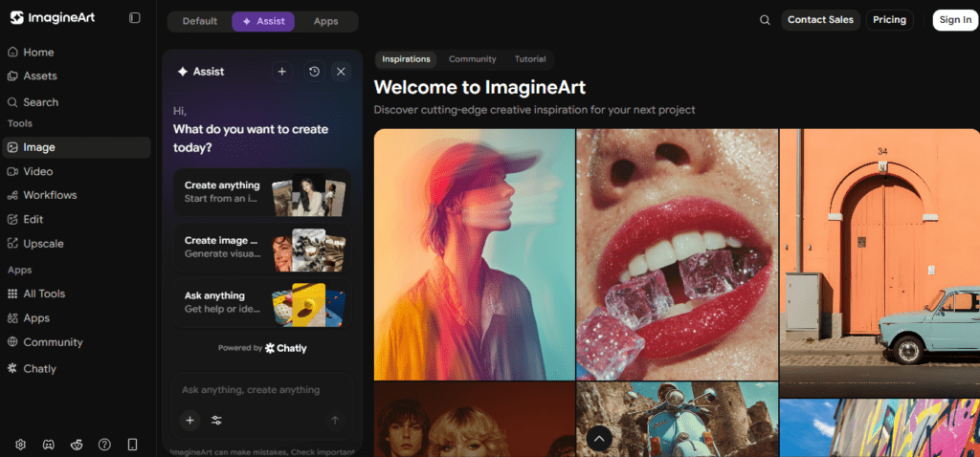The height and width of the screenshot is (457, 980).
Task: Open the red lips with ice cubes image
Action: (x=677, y=254)
